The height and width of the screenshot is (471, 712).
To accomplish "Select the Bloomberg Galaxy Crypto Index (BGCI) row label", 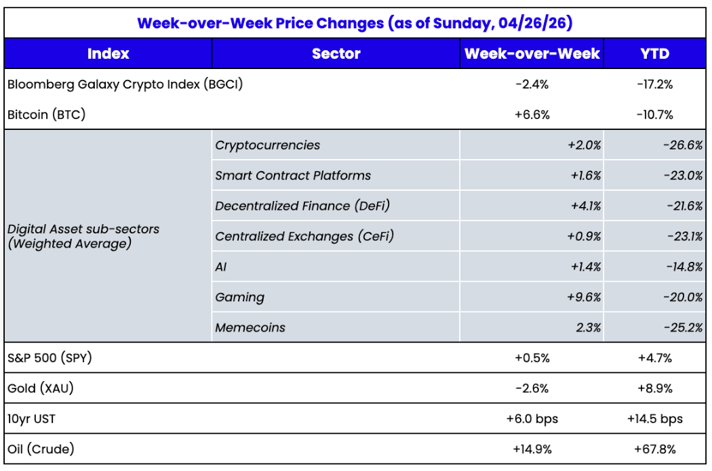I will pos(125,84).
